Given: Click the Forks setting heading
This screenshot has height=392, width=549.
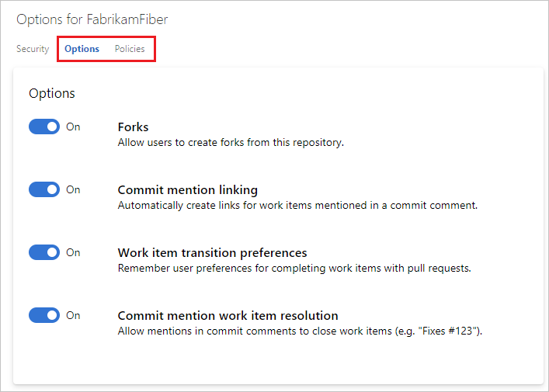Looking at the screenshot, I should [x=133, y=127].
